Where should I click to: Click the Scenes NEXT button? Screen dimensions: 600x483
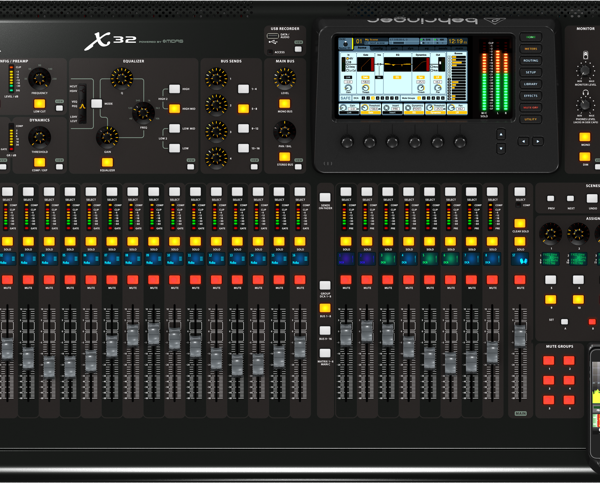pyautogui.click(x=571, y=199)
